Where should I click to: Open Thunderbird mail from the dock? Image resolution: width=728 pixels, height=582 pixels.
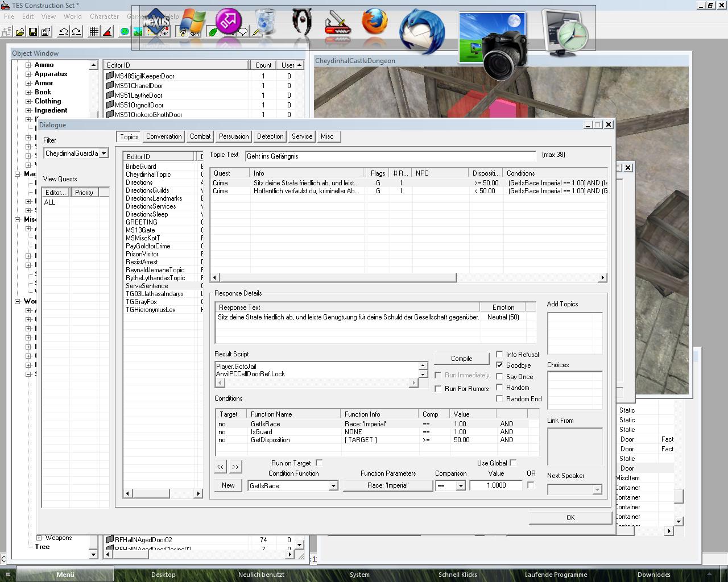point(421,31)
